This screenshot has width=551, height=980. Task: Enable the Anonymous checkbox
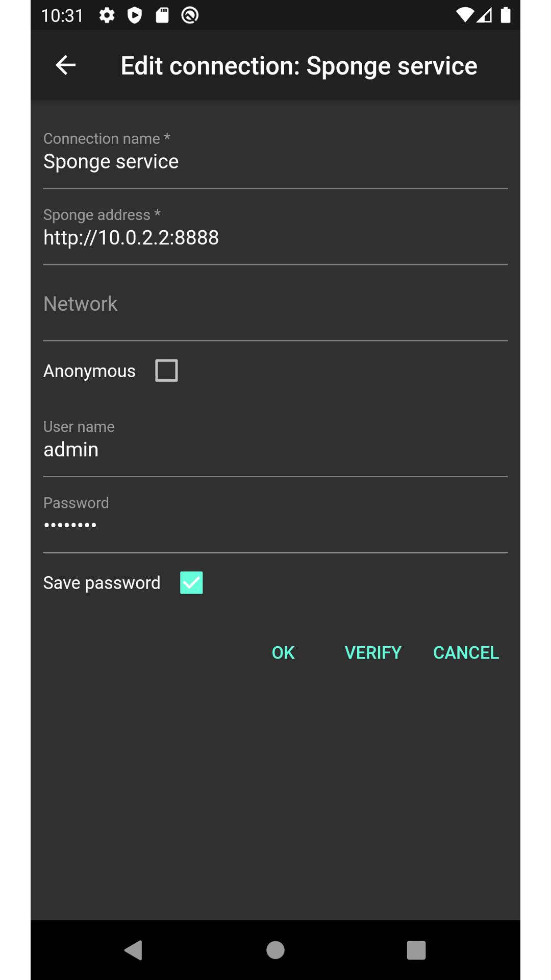coord(166,371)
